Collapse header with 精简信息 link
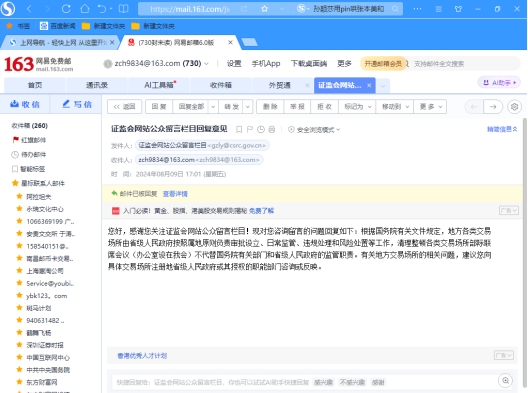The height and width of the screenshot is (393, 528). click(502, 129)
